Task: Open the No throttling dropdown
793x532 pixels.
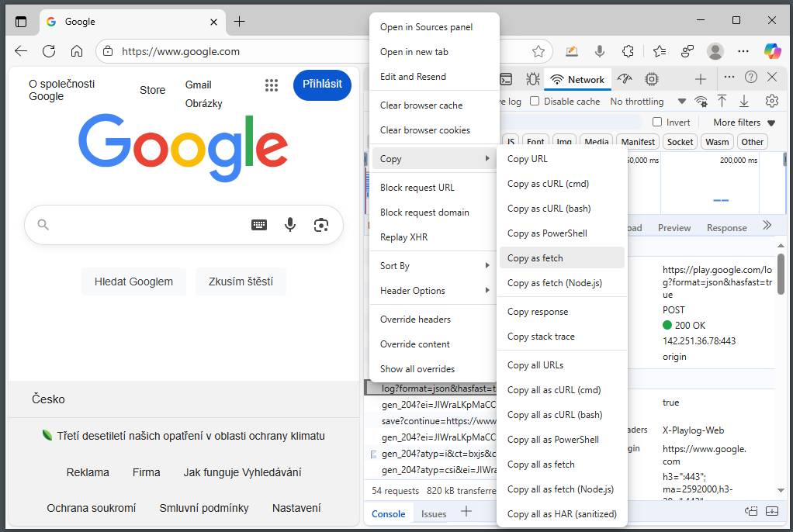Action: (x=648, y=101)
